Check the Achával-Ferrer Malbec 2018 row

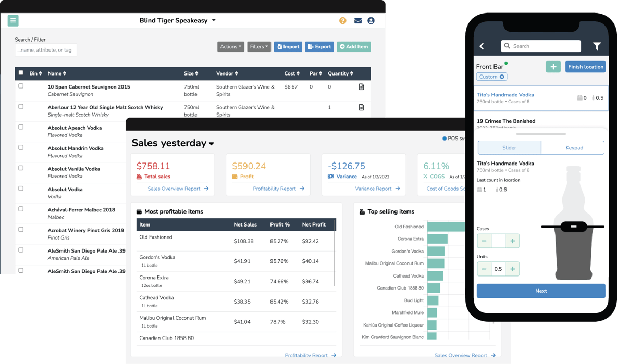click(21, 209)
